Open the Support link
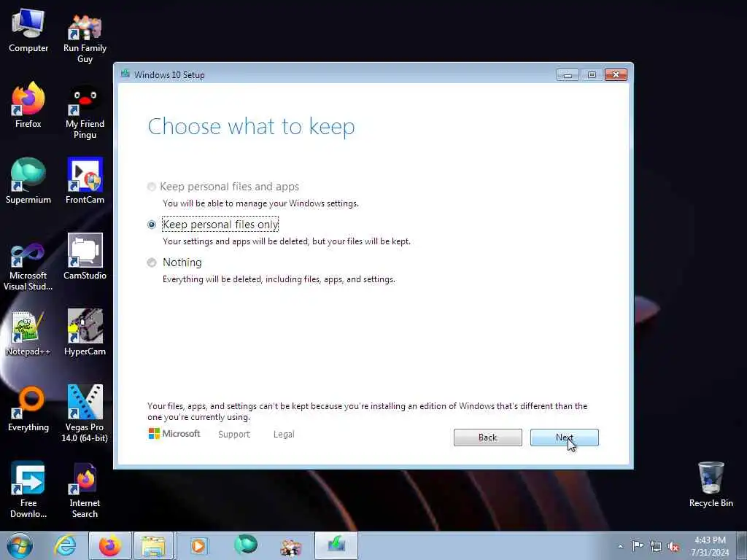Viewport: 747px width, 560px height. 234,435
